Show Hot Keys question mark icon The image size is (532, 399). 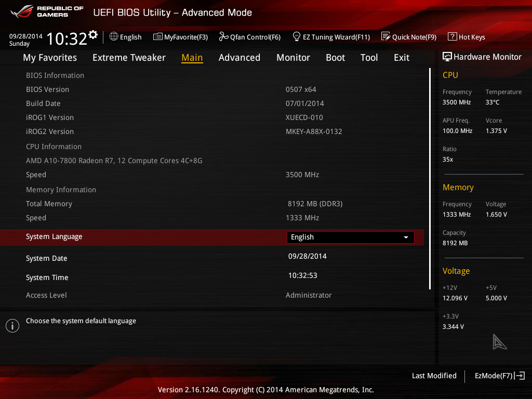pyautogui.click(x=453, y=36)
